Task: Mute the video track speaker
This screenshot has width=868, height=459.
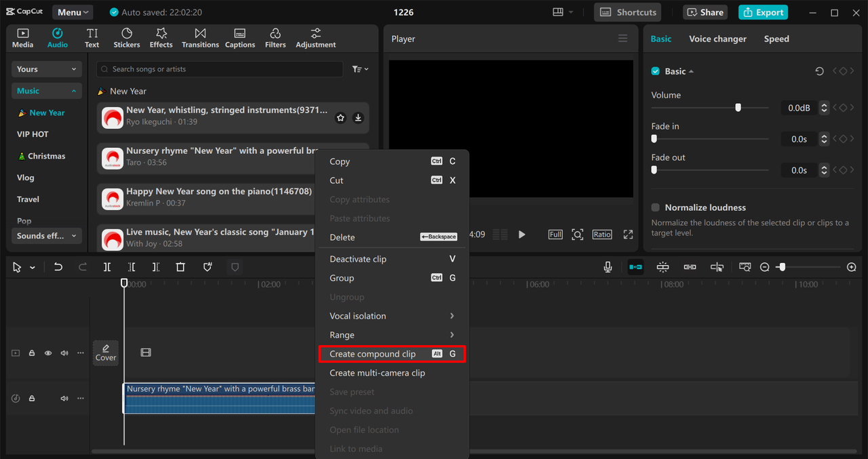Action: (x=64, y=353)
